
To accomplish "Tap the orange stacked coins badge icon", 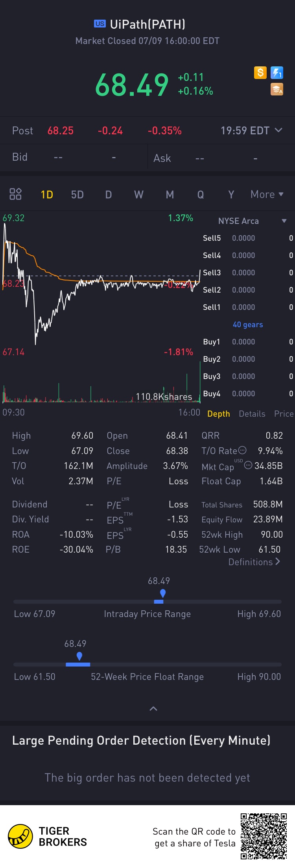I will pyautogui.click(x=277, y=90).
